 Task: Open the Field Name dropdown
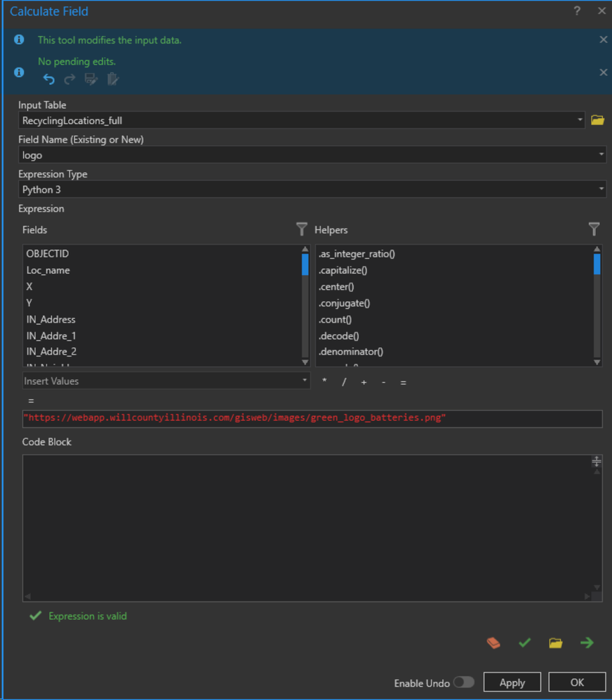coord(601,155)
